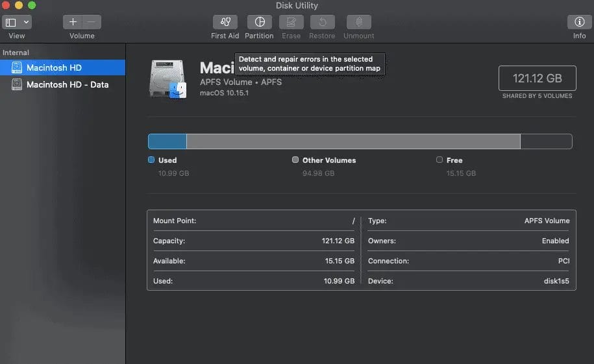The height and width of the screenshot is (364, 594).
Task: Click the gray Other Volumes swatch
Action: 295,160
